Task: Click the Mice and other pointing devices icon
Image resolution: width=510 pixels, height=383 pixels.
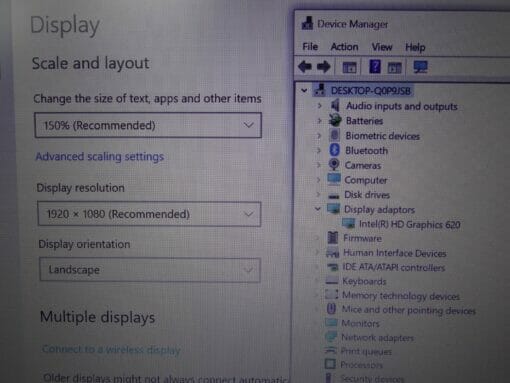Action: click(x=331, y=309)
